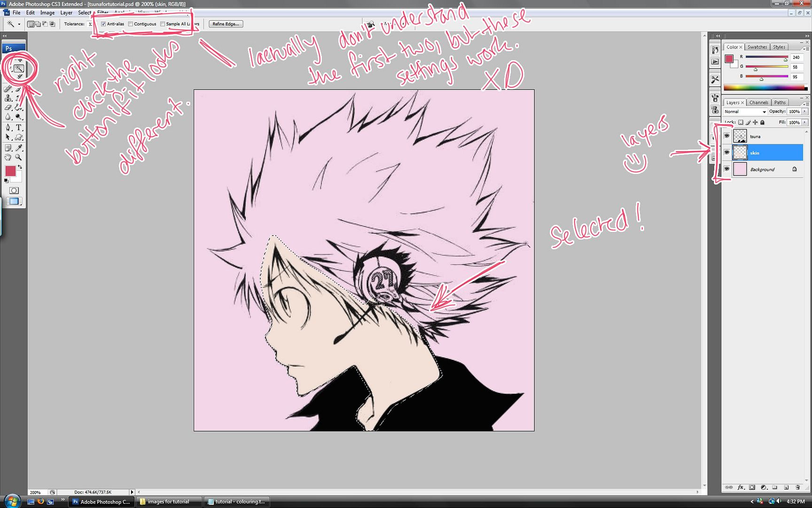Open the Actions panel play icon

(x=715, y=62)
